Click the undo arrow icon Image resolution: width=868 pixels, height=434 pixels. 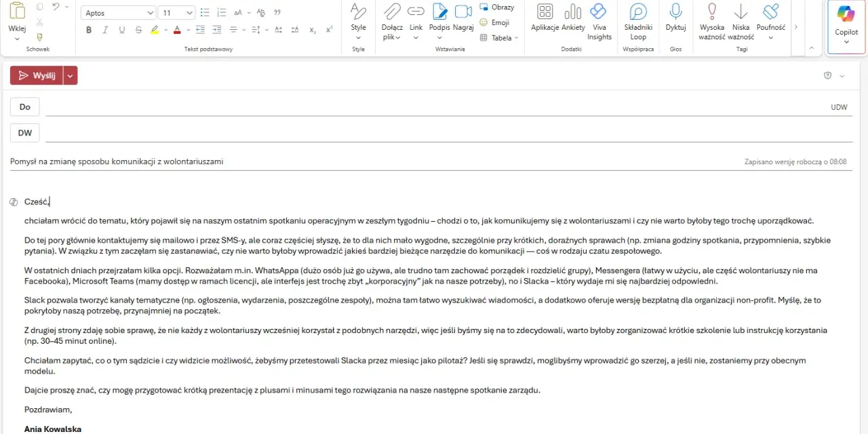pos(56,7)
